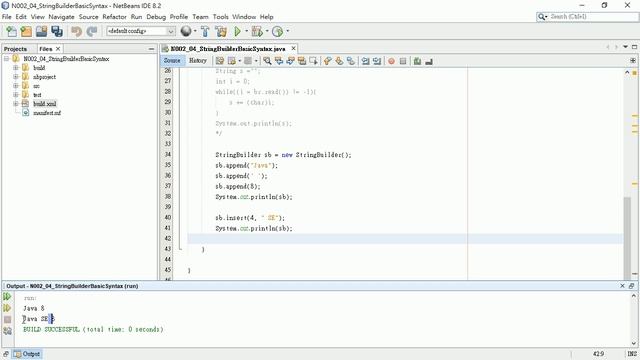Click the Next Bookmark icon
Viewport: 640px width, 360px height.
coord(339,61)
